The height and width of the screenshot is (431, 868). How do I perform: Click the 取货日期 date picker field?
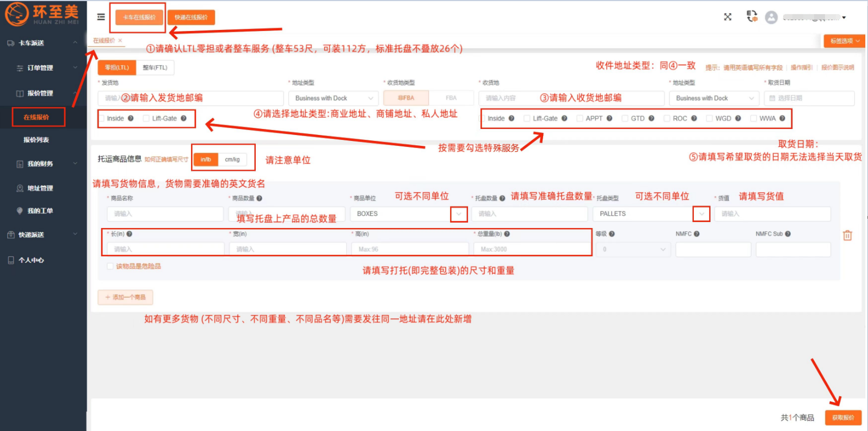809,98
